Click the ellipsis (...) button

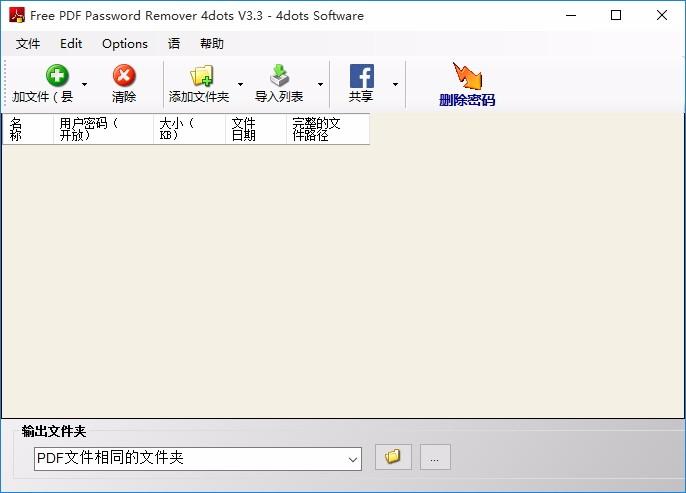pos(435,457)
